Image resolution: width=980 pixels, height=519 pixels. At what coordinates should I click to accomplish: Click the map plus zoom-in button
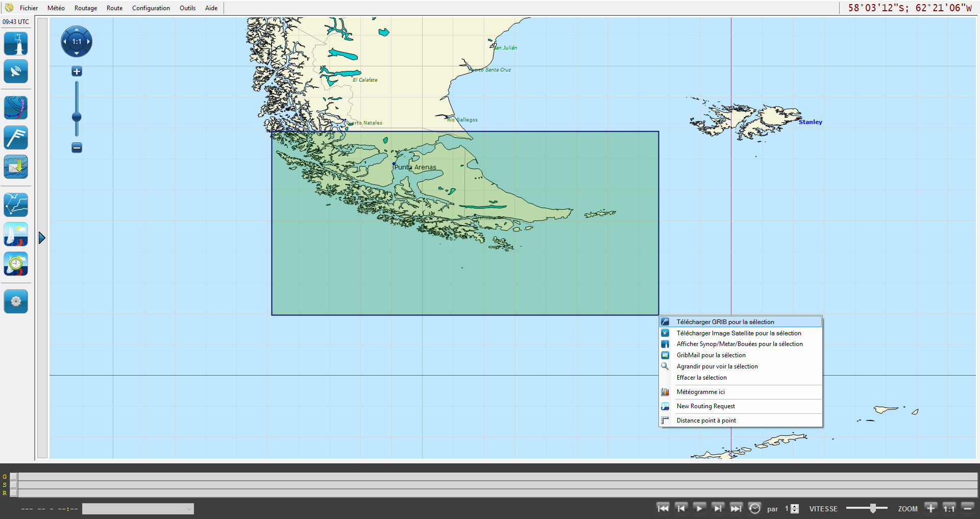[77, 71]
